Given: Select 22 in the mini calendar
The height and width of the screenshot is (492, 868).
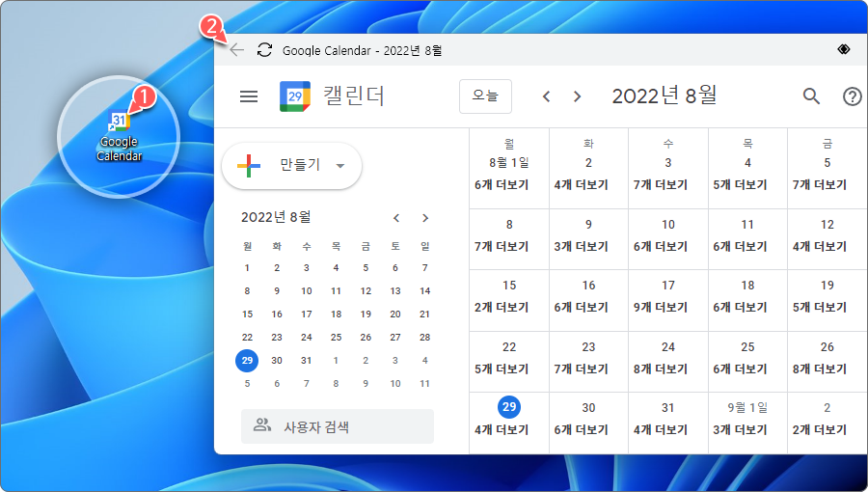Looking at the screenshot, I should (247, 337).
